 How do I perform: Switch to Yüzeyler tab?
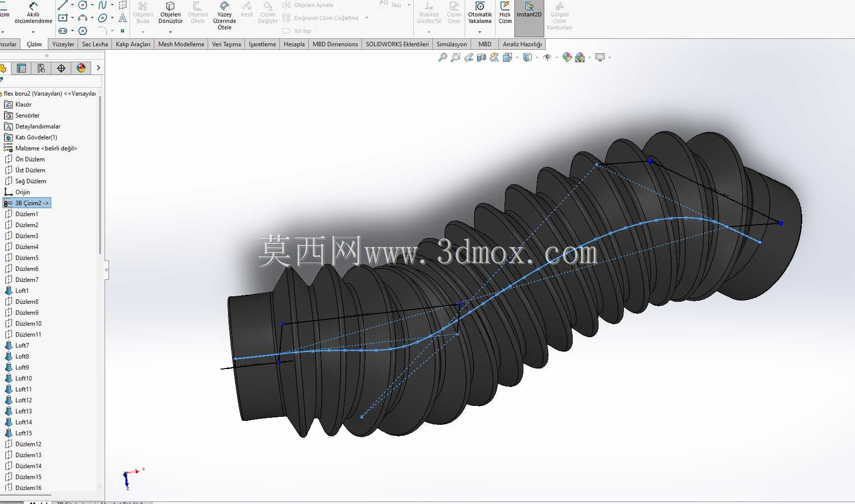[63, 44]
